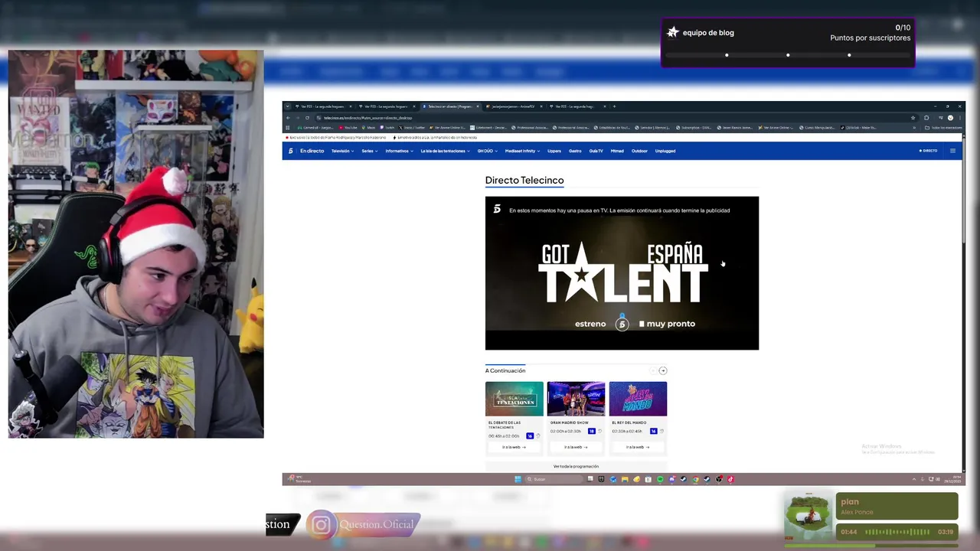Screen dimensions: 980x551
Task: Open Guía TV in the navbar
Action: point(596,151)
